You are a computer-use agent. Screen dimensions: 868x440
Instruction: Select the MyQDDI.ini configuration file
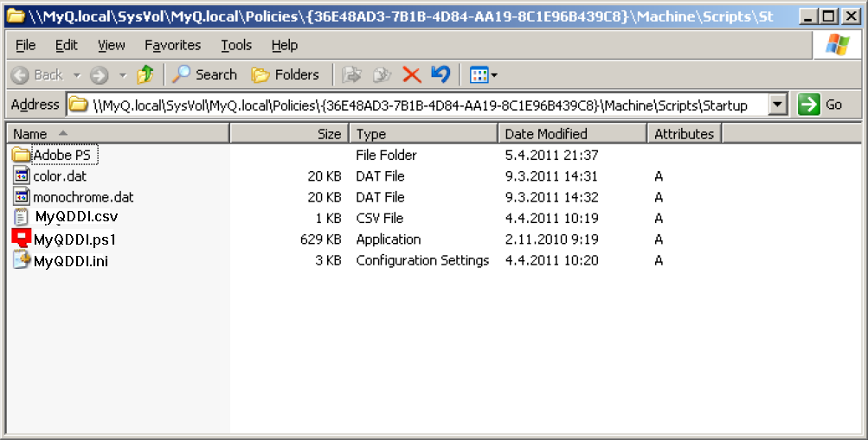click(x=70, y=260)
